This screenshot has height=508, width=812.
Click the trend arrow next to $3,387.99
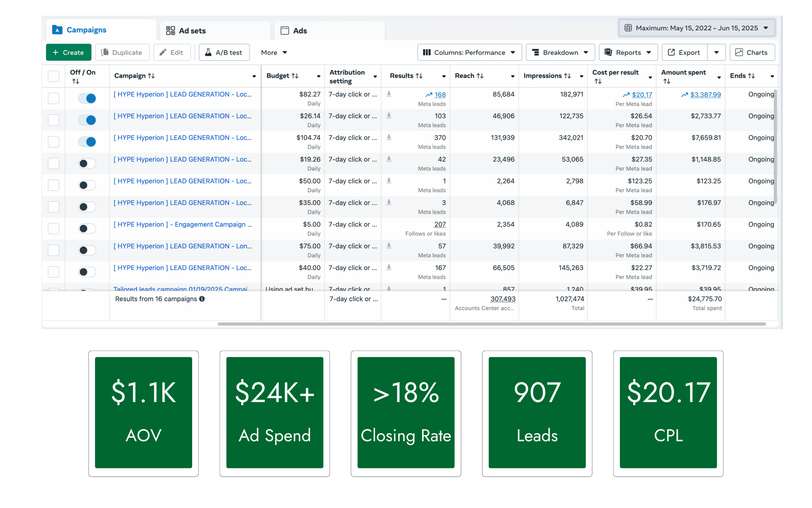click(x=684, y=95)
